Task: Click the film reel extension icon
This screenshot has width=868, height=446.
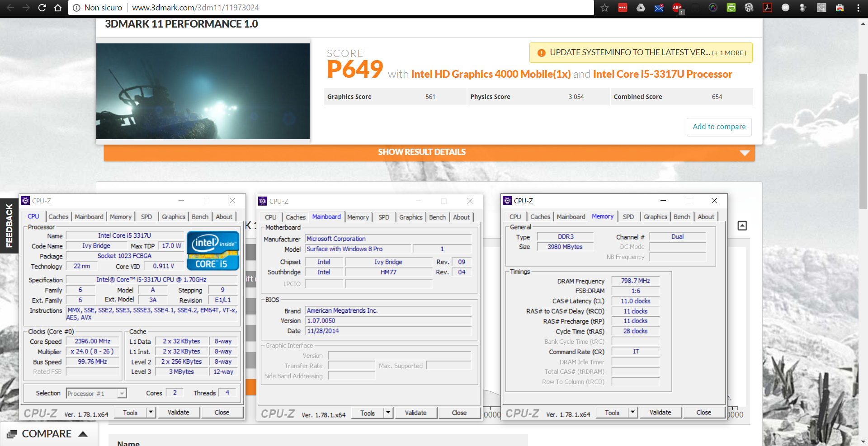Action: [749, 8]
